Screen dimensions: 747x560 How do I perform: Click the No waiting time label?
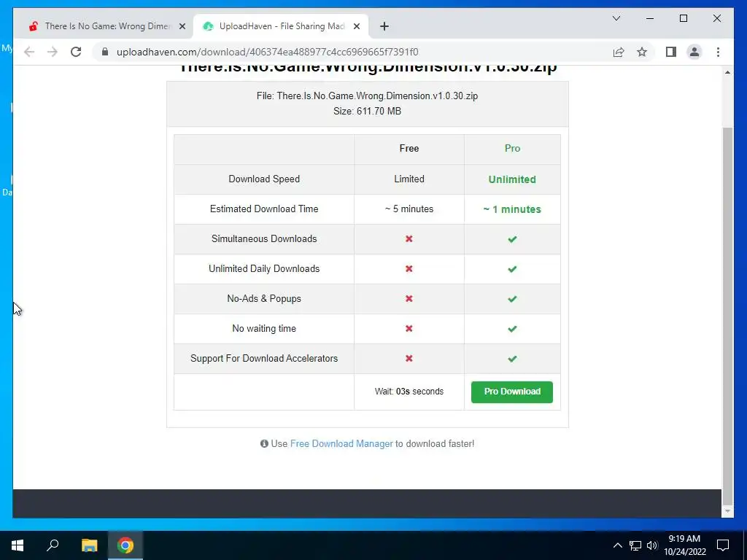(264, 329)
